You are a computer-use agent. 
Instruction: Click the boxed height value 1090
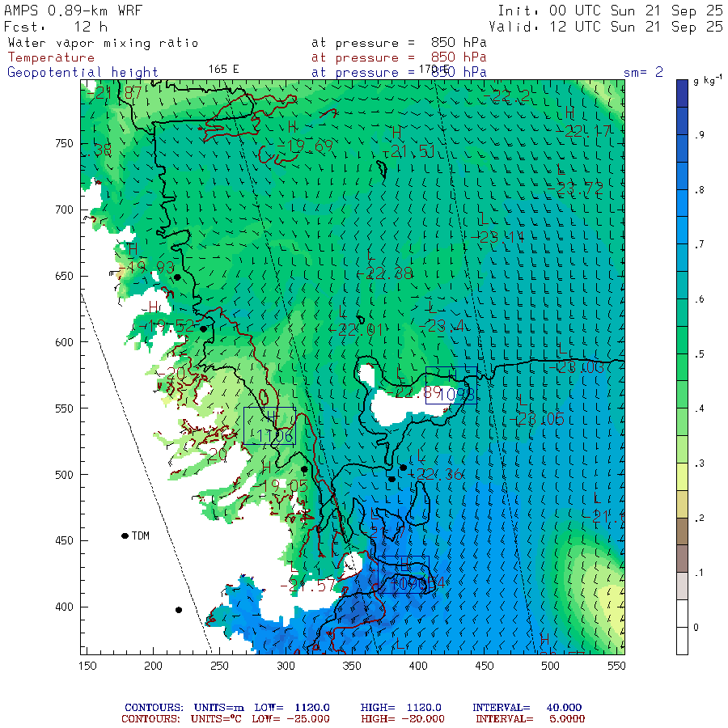click(408, 583)
